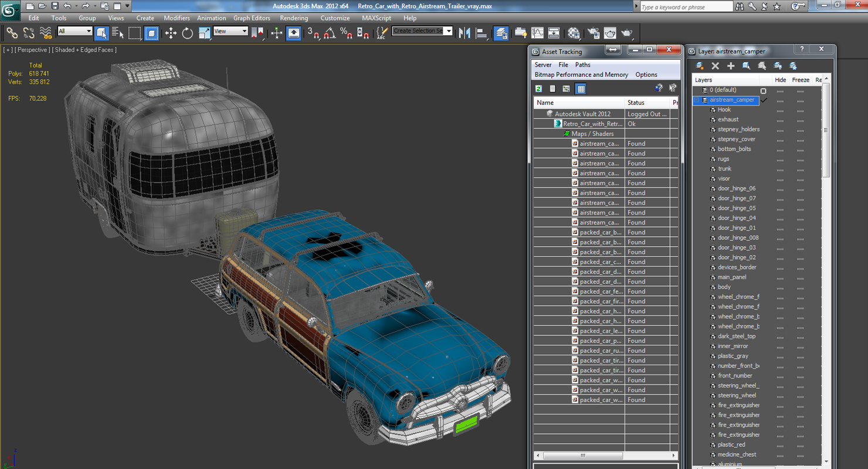The width and height of the screenshot is (868, 469).
Task: Open the MAXScript menu
Action: [x=377, y=18]
